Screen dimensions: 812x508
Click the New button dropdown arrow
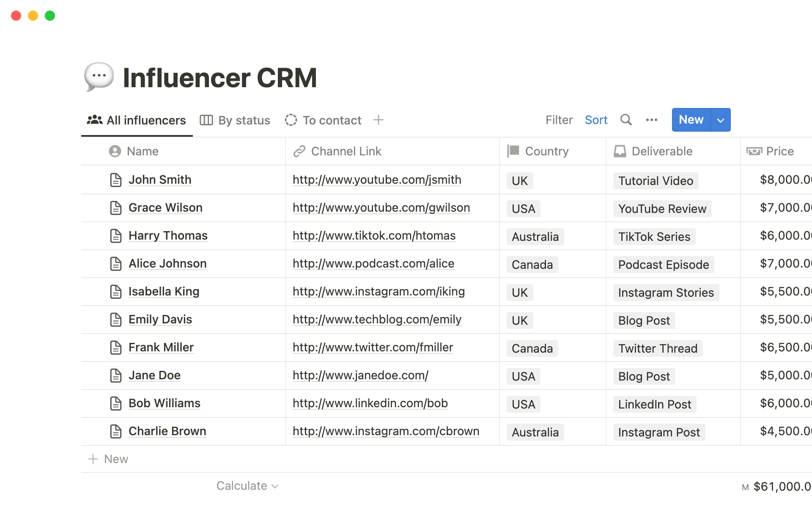[720, 119]
